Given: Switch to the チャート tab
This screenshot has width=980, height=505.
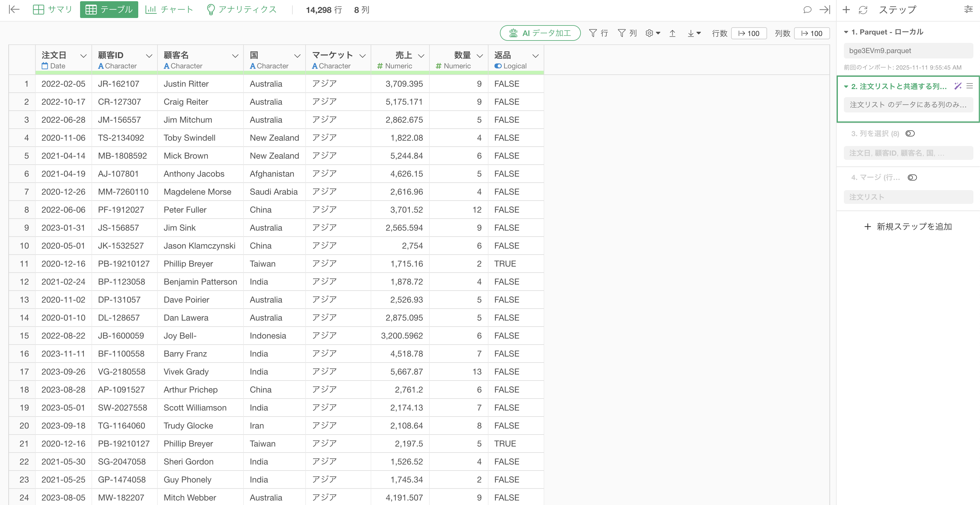Looking at the screenshot, I should pyautogui.click(x=169, y=10).
